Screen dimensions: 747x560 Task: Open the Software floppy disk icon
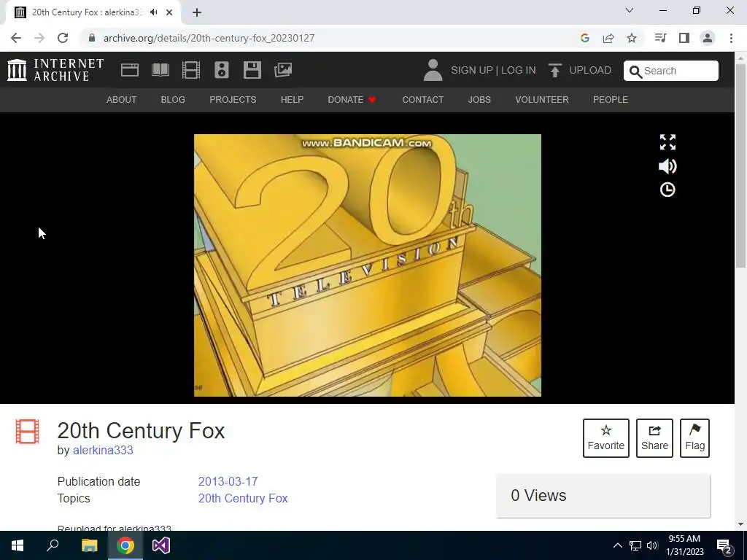click(x=252, y=70)
